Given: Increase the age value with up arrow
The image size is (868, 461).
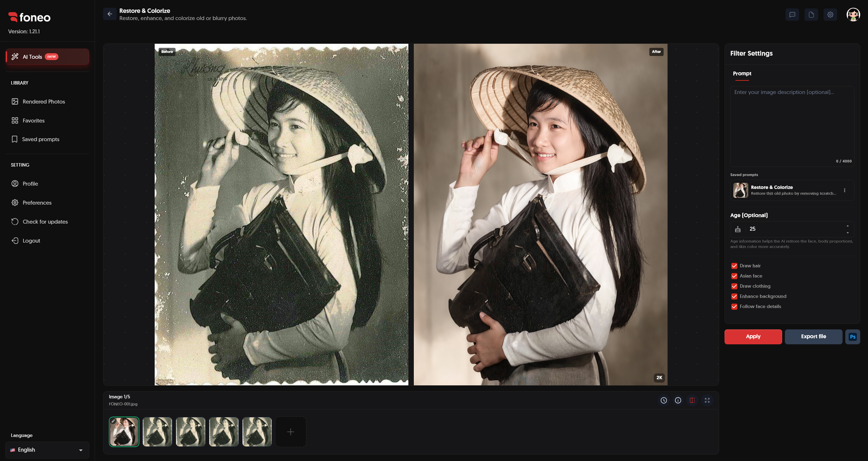Looking at the screenshot, I should pyautogui.click(x=848, y=226).
